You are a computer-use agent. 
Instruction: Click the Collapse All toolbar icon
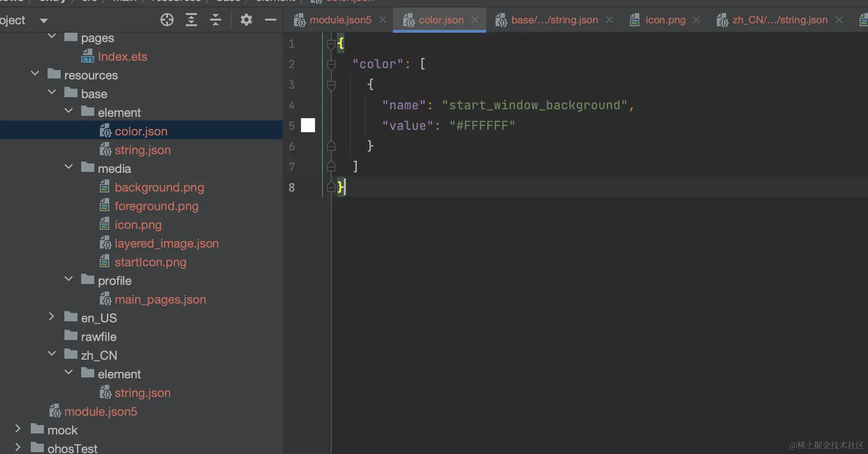tap(216, 20)
